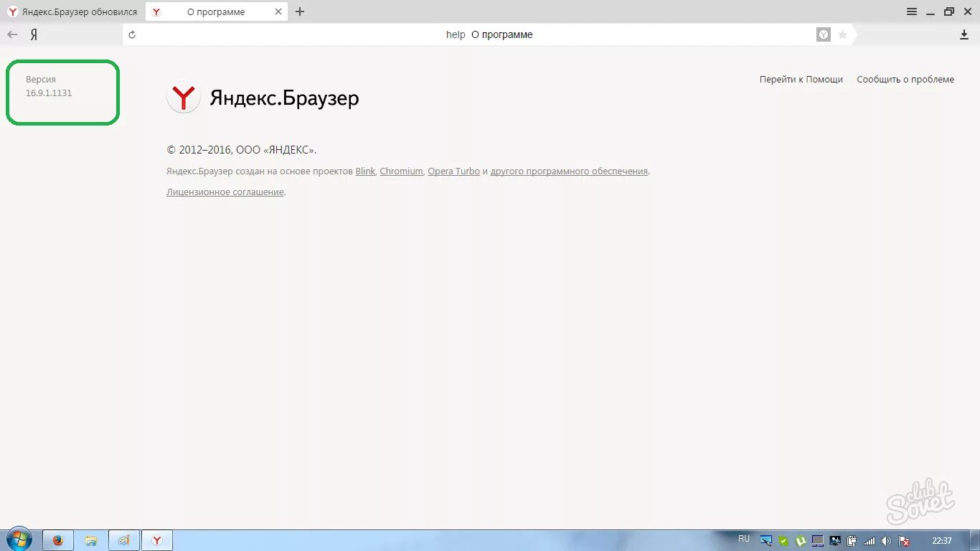Open the volume speaker icon
The width and height of the screenshot is (980, 551).
coord(887,541)
